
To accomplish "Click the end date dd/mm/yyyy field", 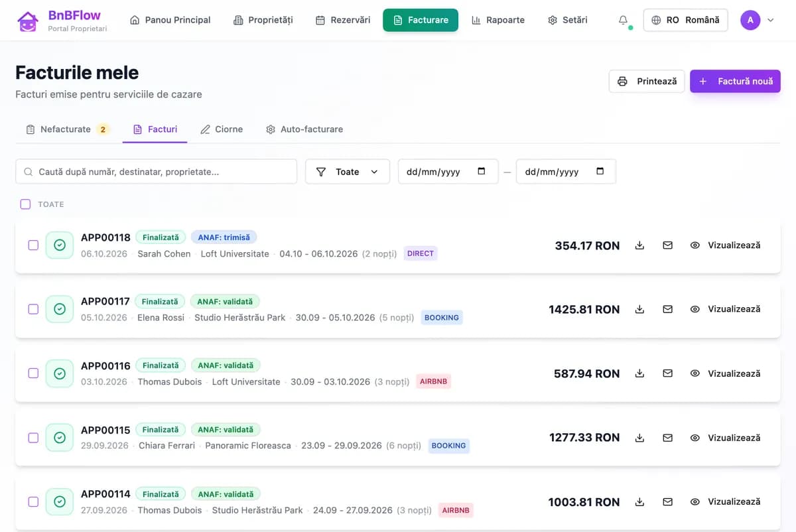I will coord(566,172).
